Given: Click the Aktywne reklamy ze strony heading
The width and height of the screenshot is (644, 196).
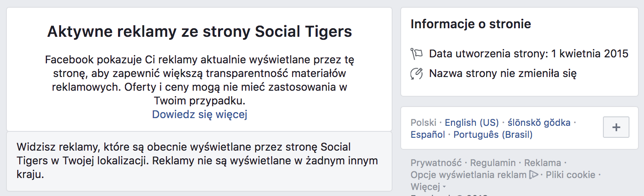Looking at the screenshot, I should [200, 32].
